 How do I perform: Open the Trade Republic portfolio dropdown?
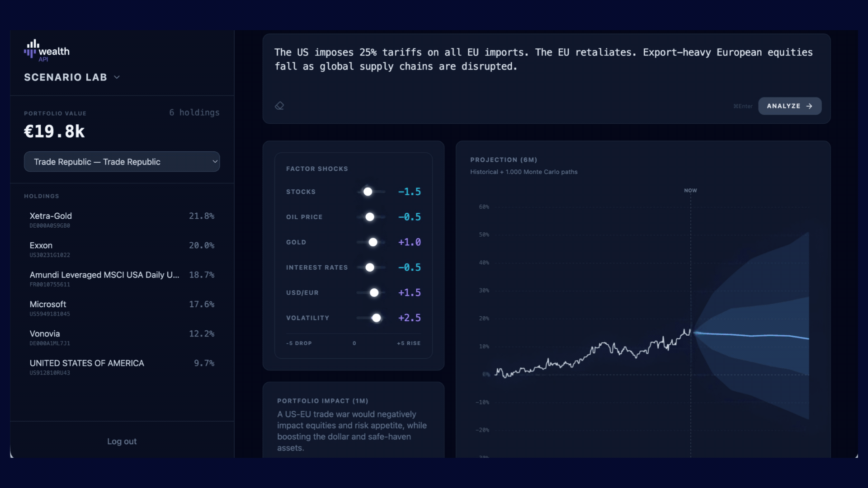point(122,162)
